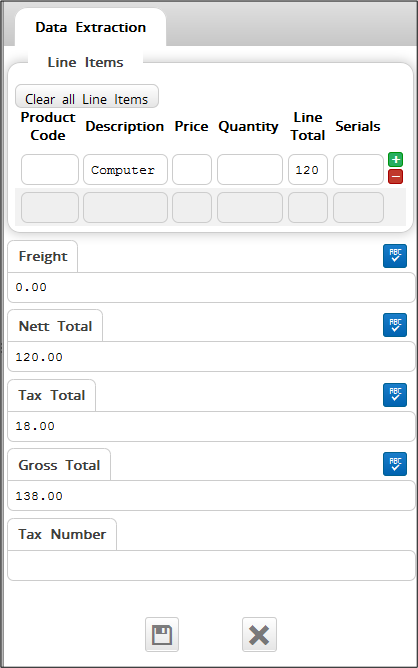This screenshot has height=668, width=418.
Task: Click the Nett Total input showing 120.00
Action: click(x=211, y=357)
